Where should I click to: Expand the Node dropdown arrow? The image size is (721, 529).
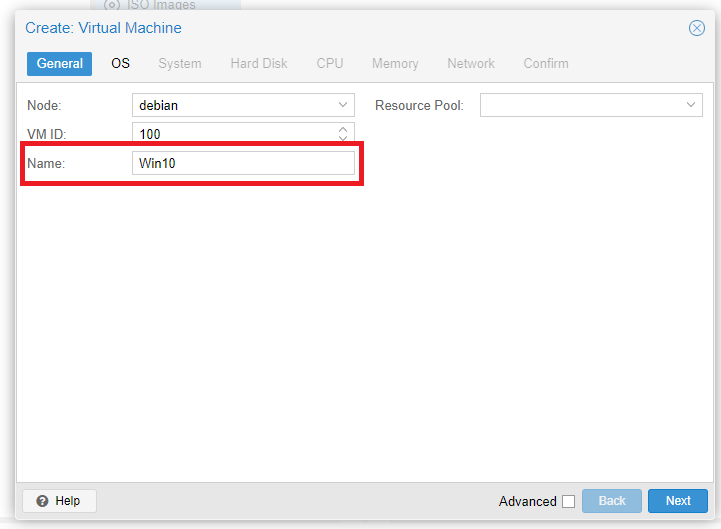tap(343, 105)
